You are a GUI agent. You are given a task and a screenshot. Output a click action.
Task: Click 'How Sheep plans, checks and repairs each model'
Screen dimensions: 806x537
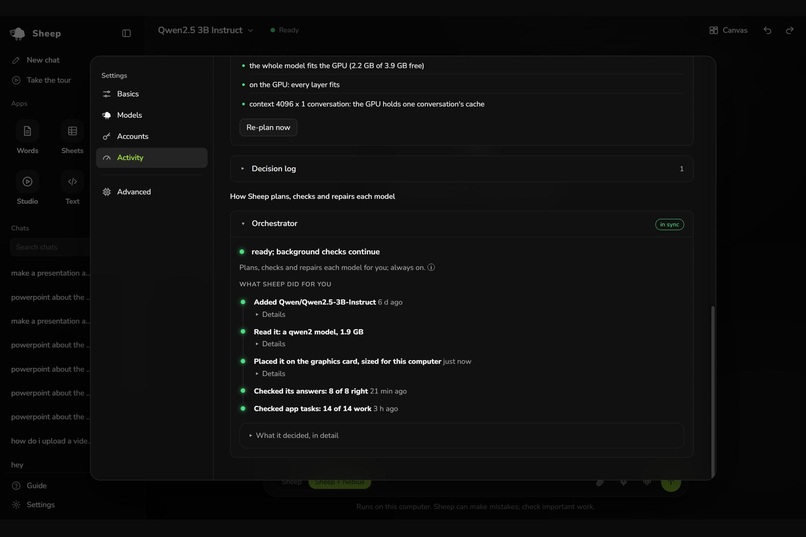(312, 196)
